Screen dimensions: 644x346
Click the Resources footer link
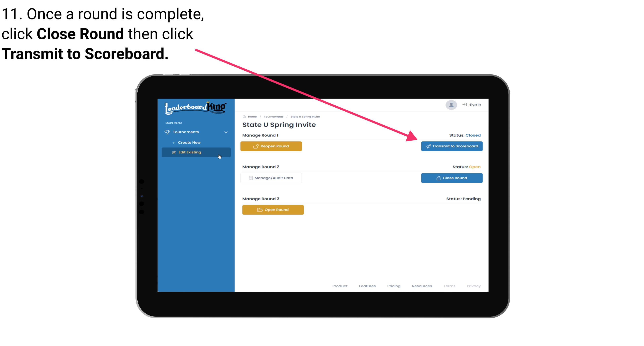[421, 286]
